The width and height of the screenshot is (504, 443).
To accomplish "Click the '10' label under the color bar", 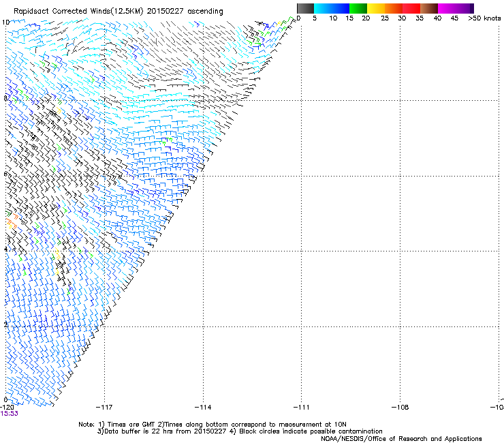I will click(333, 18).
